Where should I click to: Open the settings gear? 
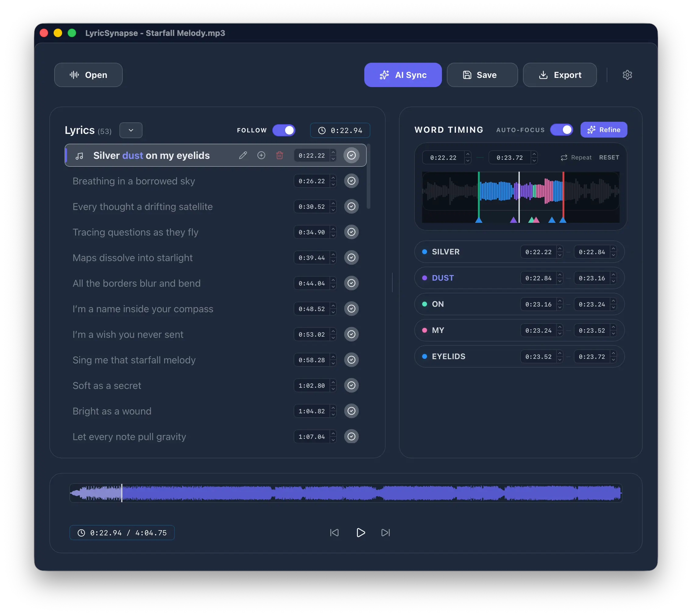(x=627, y=75)
